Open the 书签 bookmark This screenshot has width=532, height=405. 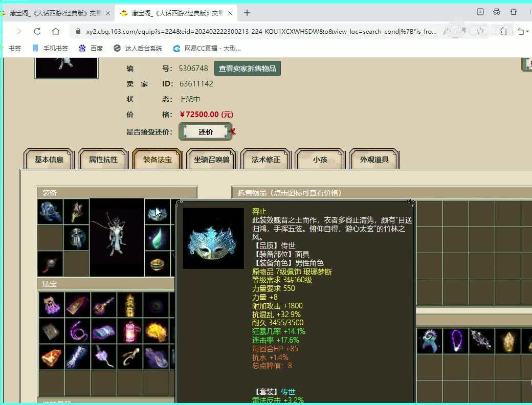click(x=15, y=49)
